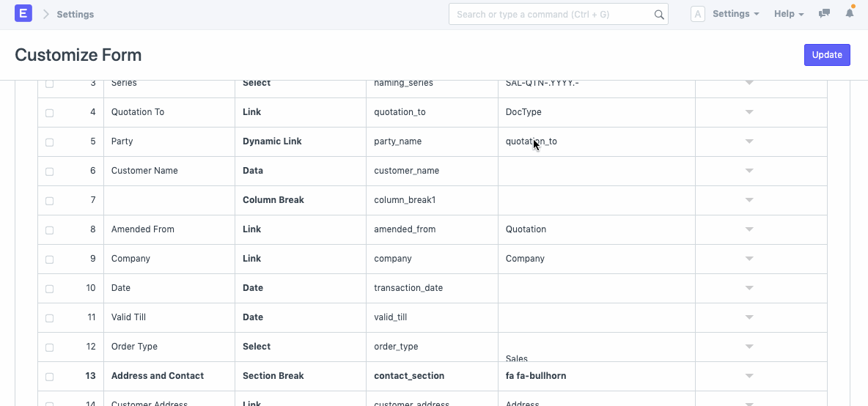Check the Company row checkbox
The height and width of the screenshot is (406, 868).
50,259
